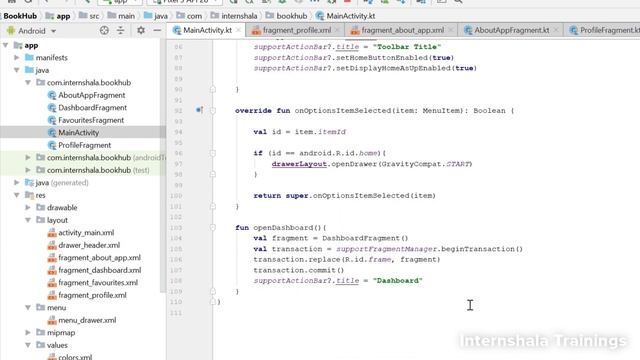Close the fragment_profile.xml tab
Viewport: 640px width, 360px height.
pos(337,30)
